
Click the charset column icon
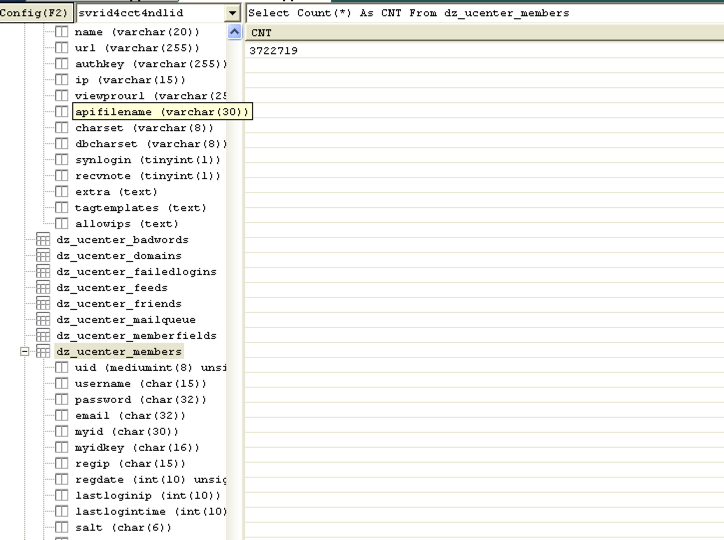click(x=61, y=127)
